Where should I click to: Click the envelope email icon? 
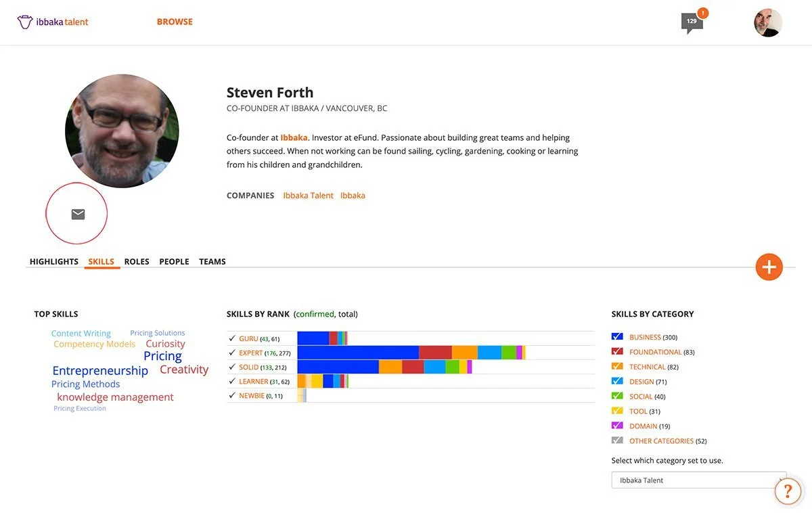click(x=78, y=214)
